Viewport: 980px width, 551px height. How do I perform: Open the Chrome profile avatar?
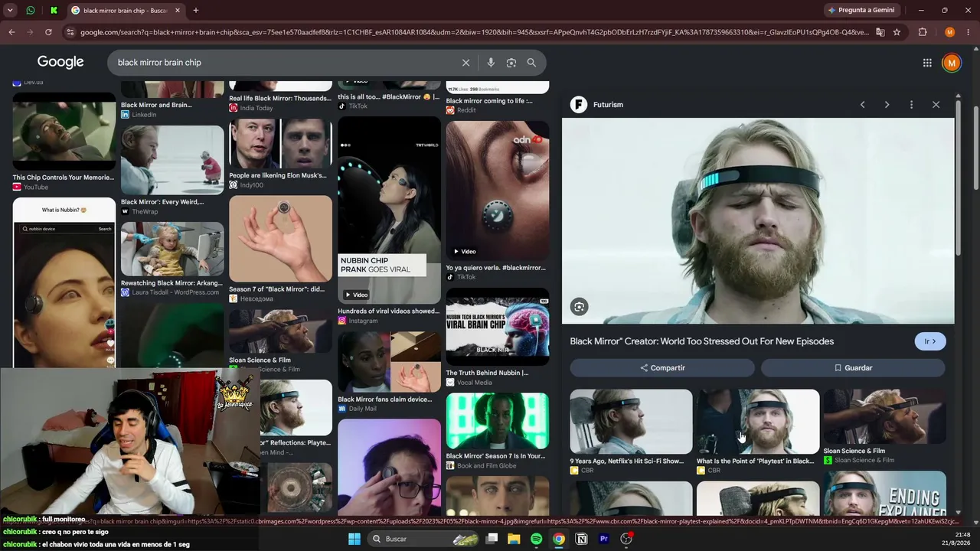click(x=949, y=32)
